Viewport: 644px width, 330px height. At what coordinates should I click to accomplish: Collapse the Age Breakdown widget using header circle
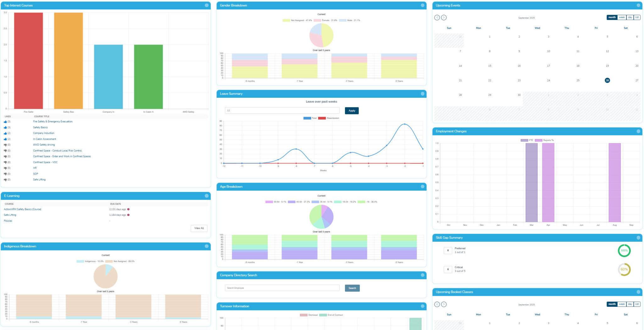(x=423, y=187)
